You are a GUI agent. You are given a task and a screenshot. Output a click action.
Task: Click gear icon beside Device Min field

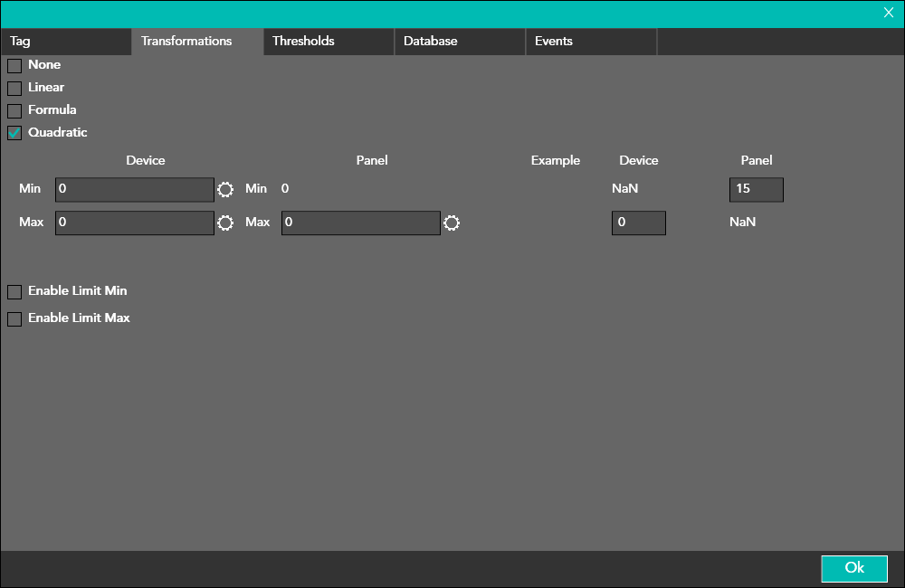[225, 189]
